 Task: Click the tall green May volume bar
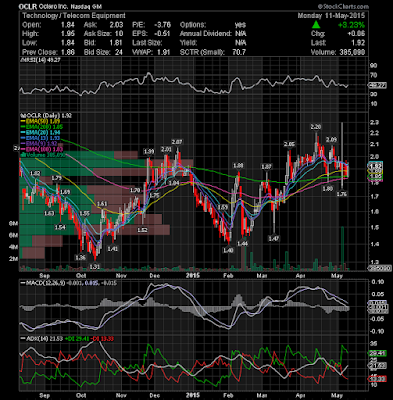[x=342, y=248]
